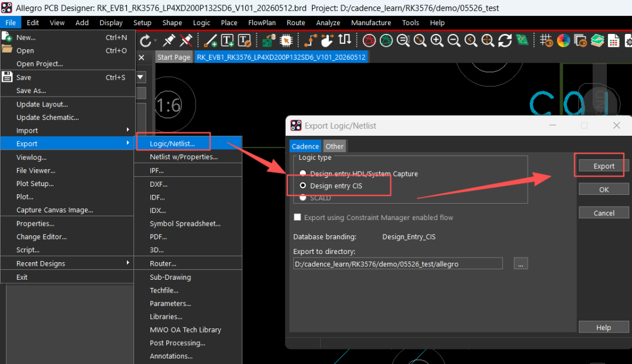Choose Save As... in File menu
The image size is (632, 364).
pyautogui.click(x=67, y=90)
